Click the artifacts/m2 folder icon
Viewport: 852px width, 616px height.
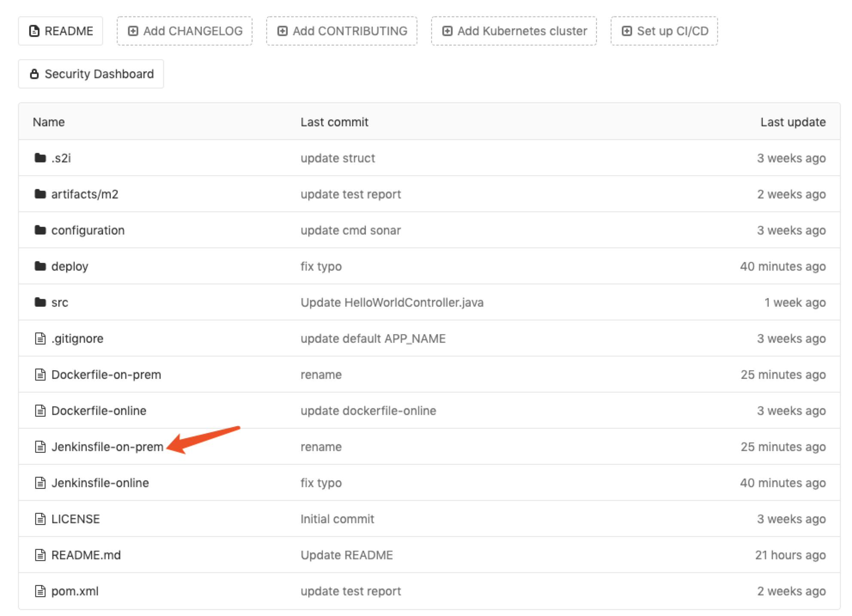click(40, 194)
